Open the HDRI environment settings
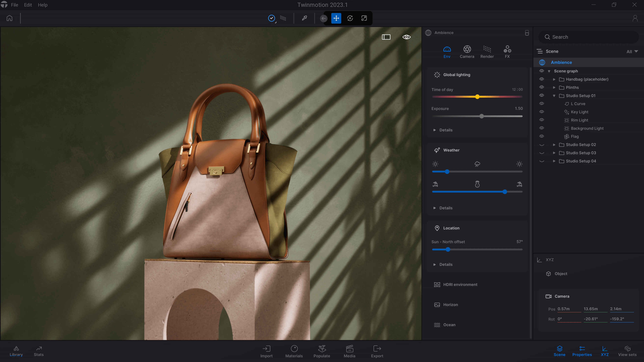The height and width of the screenshot is (362, 644). 460,285
